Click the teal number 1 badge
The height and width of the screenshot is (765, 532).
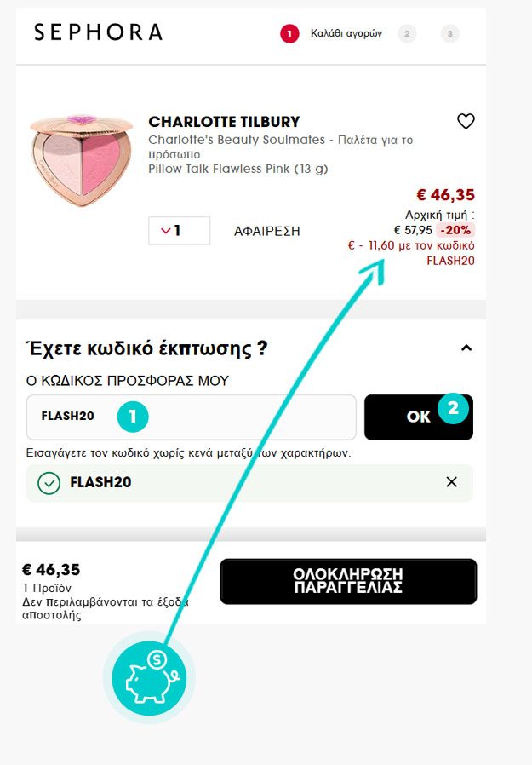pos(133,417)
